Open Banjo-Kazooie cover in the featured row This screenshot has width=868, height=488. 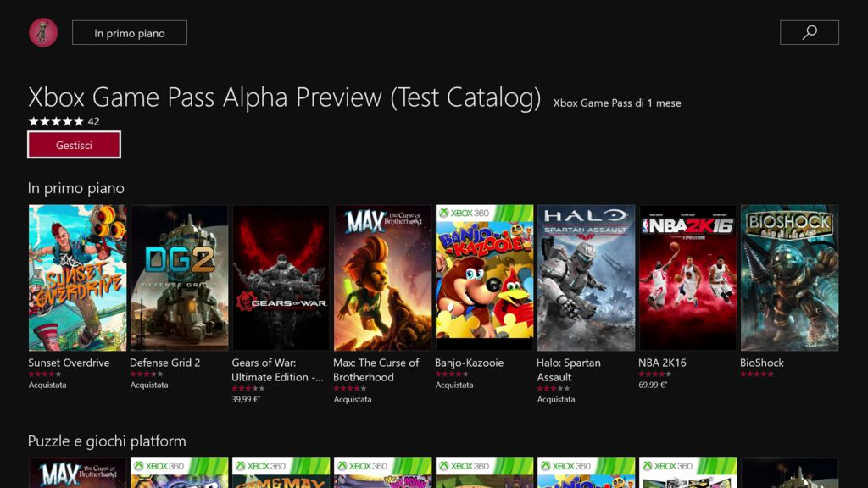click(x=484, y=277)
